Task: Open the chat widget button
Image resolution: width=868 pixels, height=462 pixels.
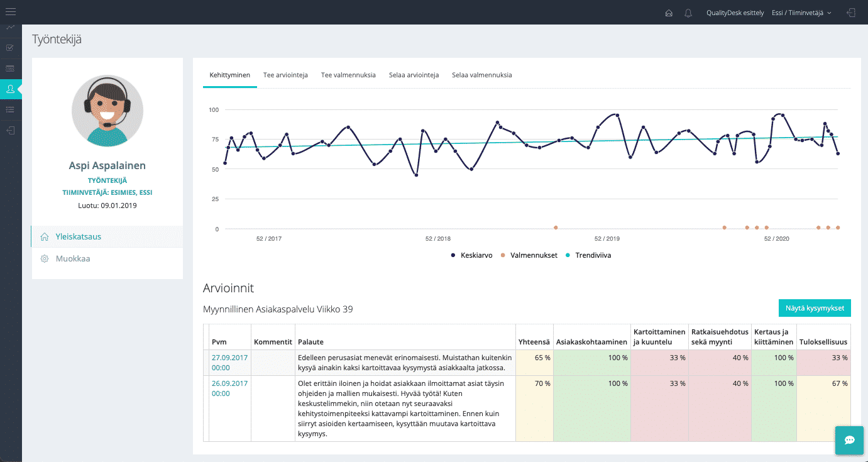Action: pos(849,440)
